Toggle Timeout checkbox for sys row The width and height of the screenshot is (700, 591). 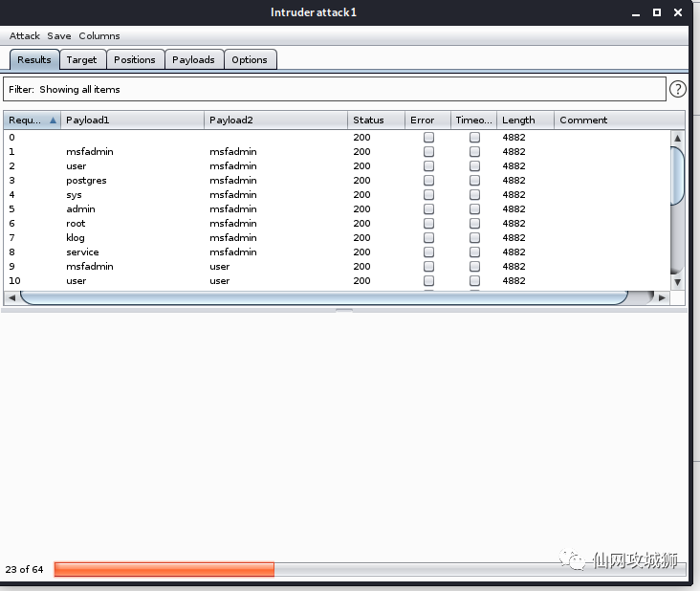474,195
